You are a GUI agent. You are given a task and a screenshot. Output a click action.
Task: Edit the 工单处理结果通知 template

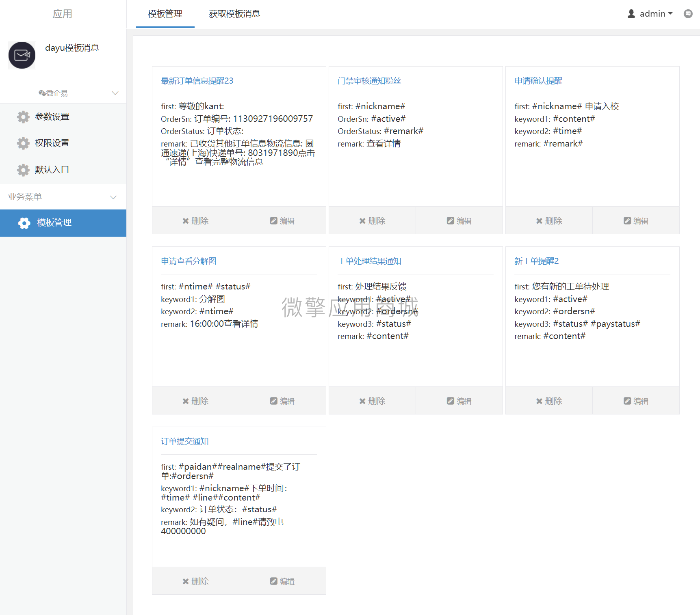click(459, 401)
